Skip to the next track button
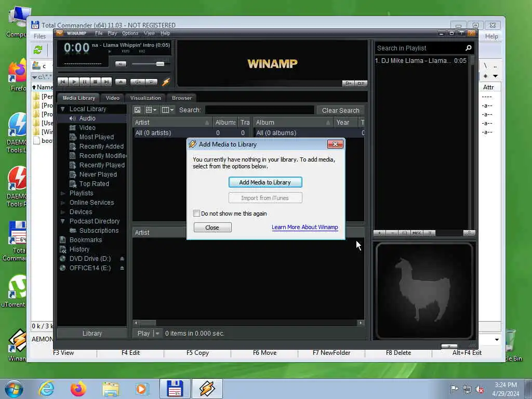Viewport: 532px width, 399px height. click(x=106, y=82)
